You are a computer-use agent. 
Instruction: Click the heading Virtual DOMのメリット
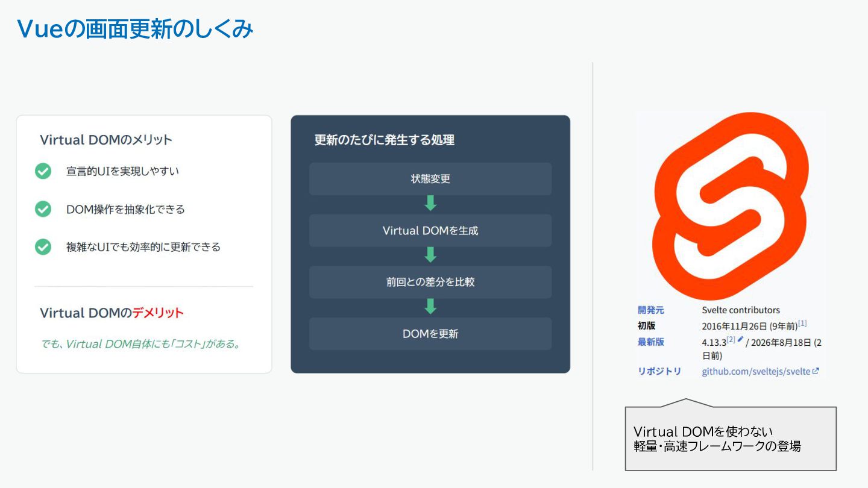(106, 140)
